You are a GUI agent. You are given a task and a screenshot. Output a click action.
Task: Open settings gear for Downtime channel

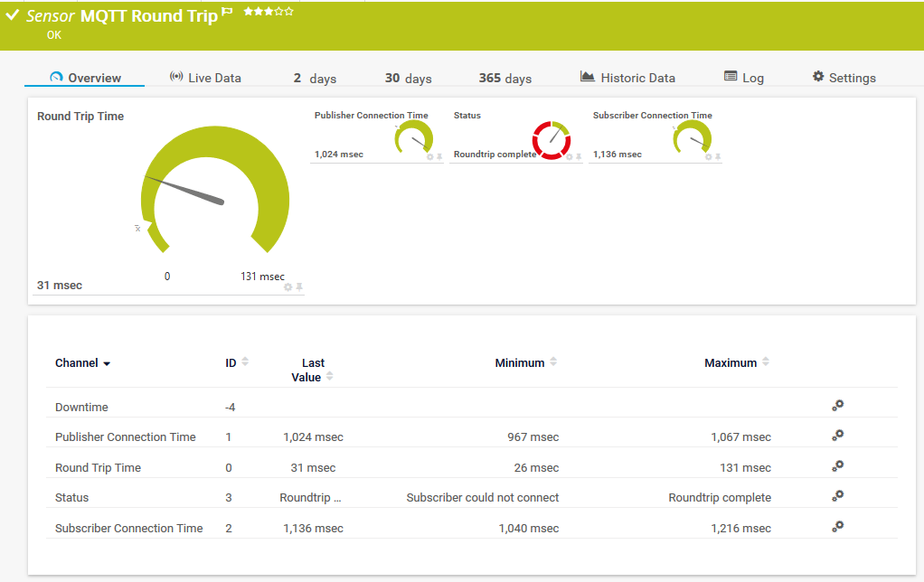coord(838,406)
